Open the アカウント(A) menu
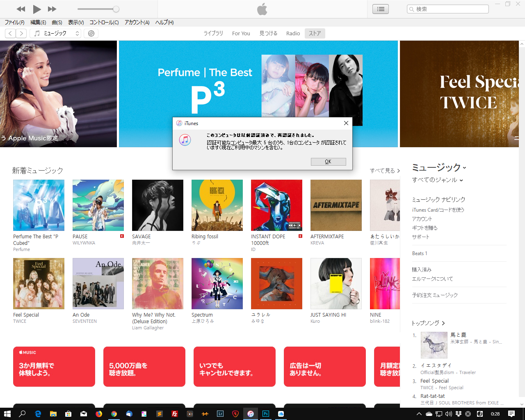The height and width of the screenshot is (420, 525). tap(137, 23)
